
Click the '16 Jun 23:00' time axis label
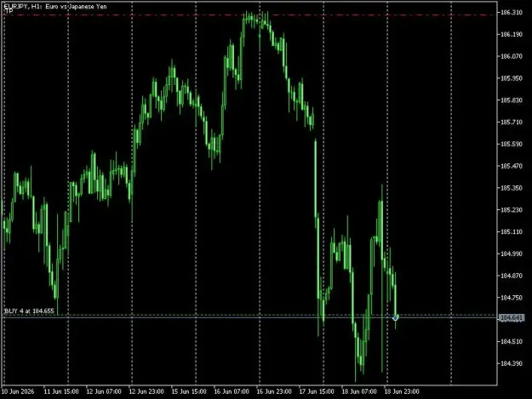pyautogui.click(x=274, y=391)
